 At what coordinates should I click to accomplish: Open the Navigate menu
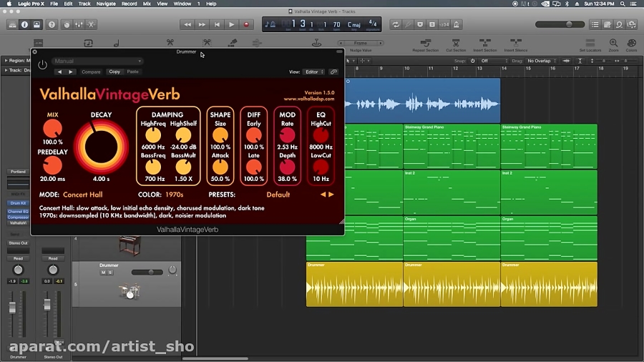106,4
